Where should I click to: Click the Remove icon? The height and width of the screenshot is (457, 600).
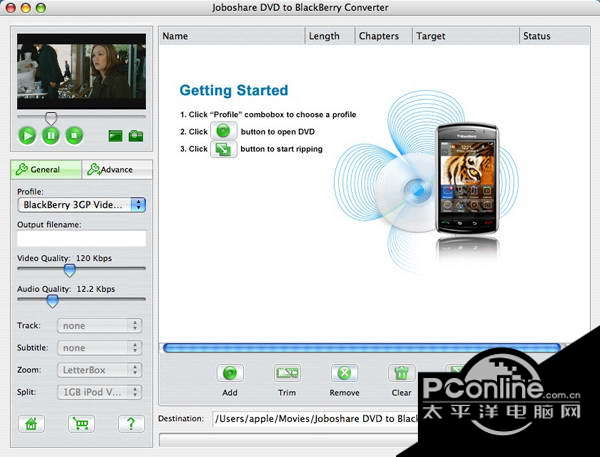coord(344,373)
